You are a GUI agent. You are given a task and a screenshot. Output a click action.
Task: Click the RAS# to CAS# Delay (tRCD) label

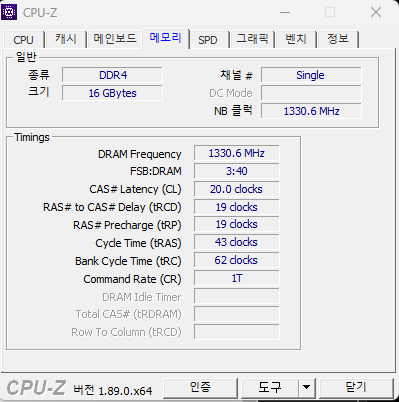coord(112,207)
